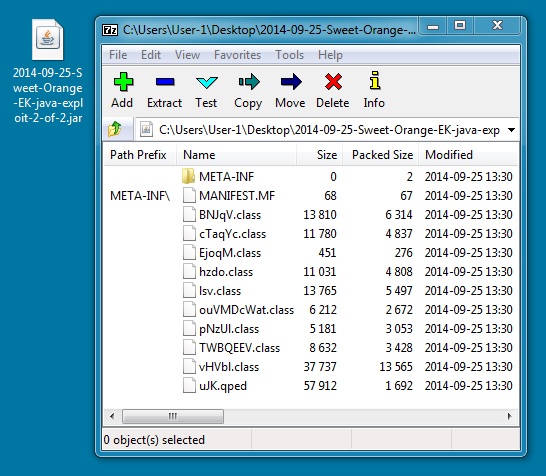Select the vHVbl.class file
Viewport: 546px width, 476px height.
(x=229, y=367)
